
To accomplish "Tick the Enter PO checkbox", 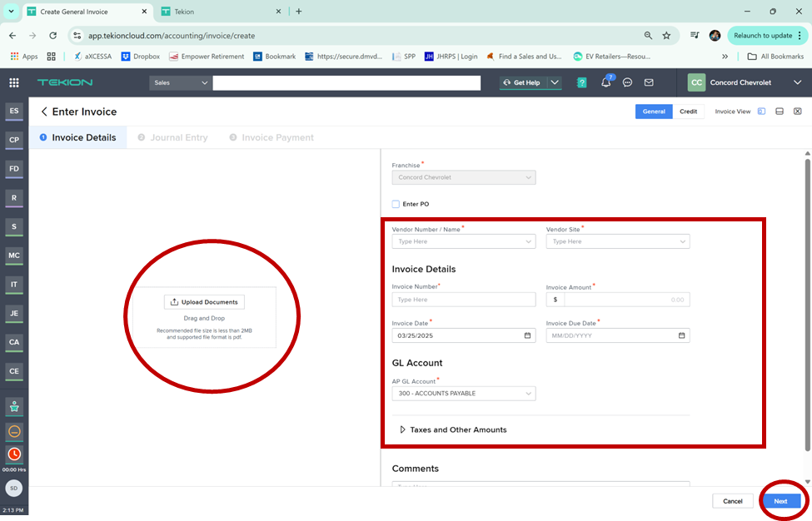I will tap(396, 204).
